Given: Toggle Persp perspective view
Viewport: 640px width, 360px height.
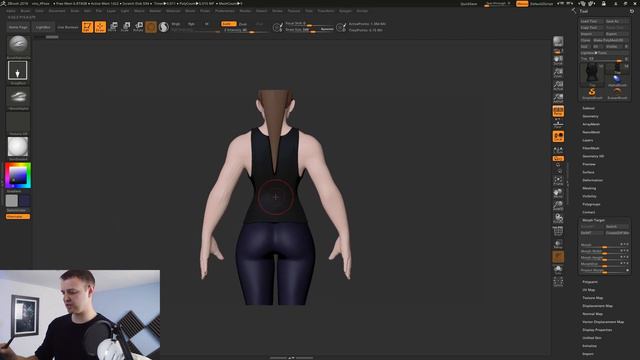Looking at the screenshot, I should click(x=558, y=111).
